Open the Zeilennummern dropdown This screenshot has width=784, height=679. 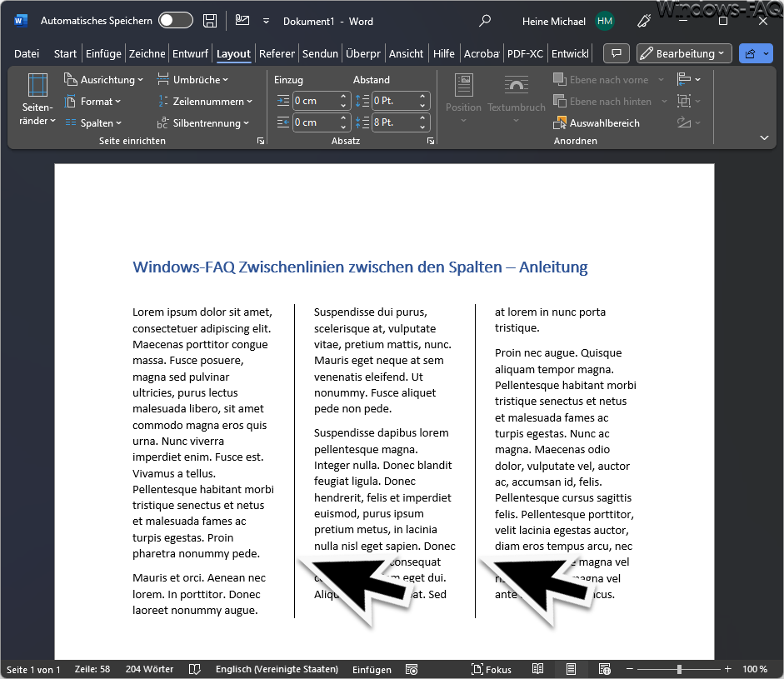pos(204,102)
